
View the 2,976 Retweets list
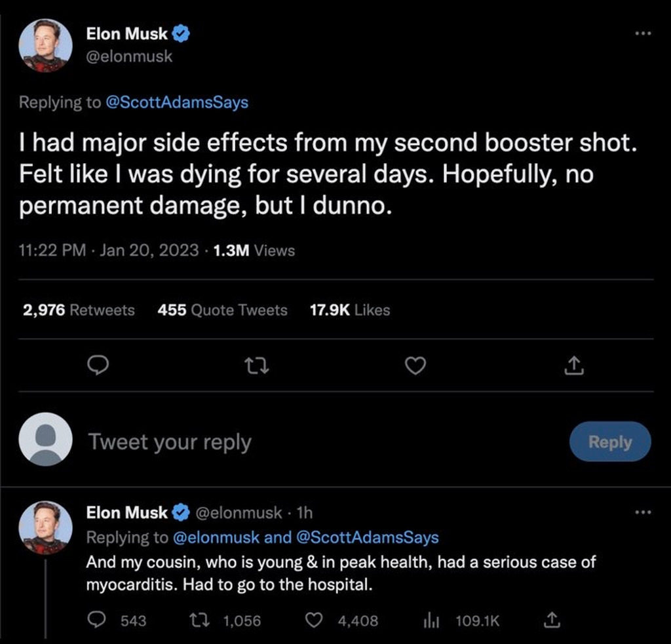point(79,311)
